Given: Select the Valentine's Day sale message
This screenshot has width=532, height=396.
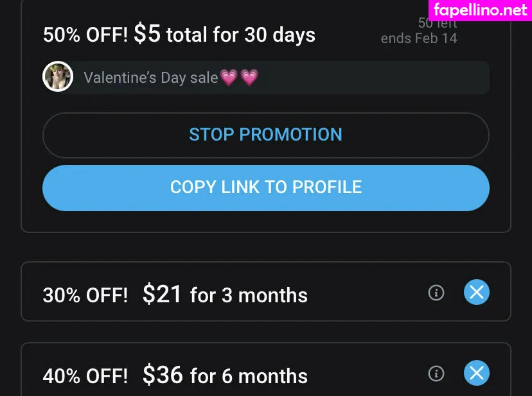Looking at the screenshot, I should pos(150,78).
